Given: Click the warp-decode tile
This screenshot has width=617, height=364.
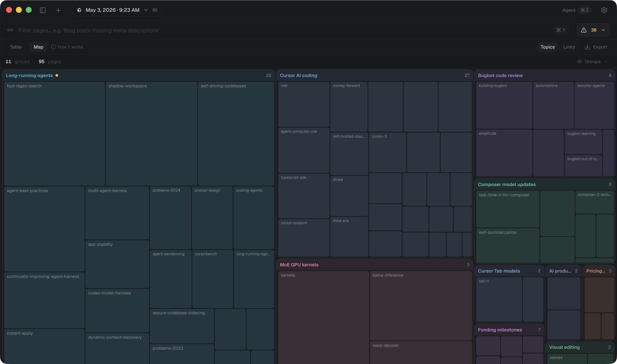Looking at the screenshot, I should coord(421,352).
